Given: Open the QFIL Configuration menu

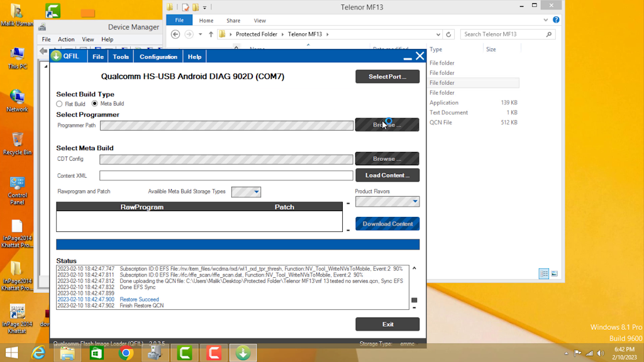Looking at the screenshot, I should [x=158, y=57].
